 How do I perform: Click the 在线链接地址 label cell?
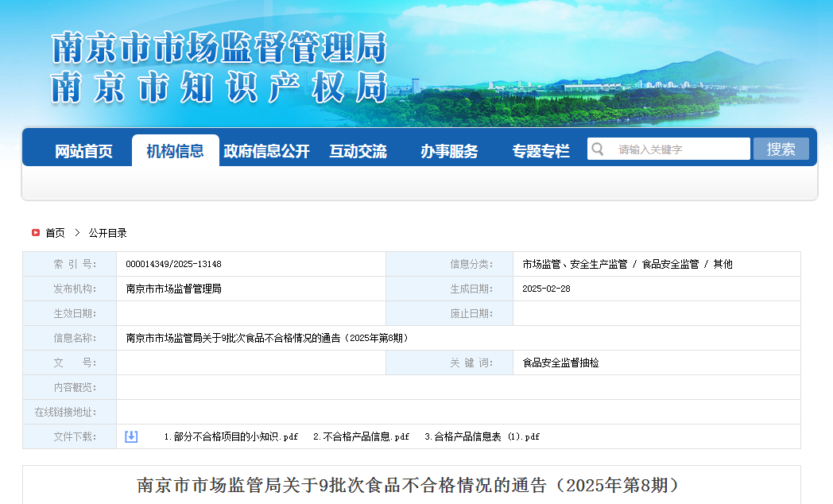pos(70,412)
